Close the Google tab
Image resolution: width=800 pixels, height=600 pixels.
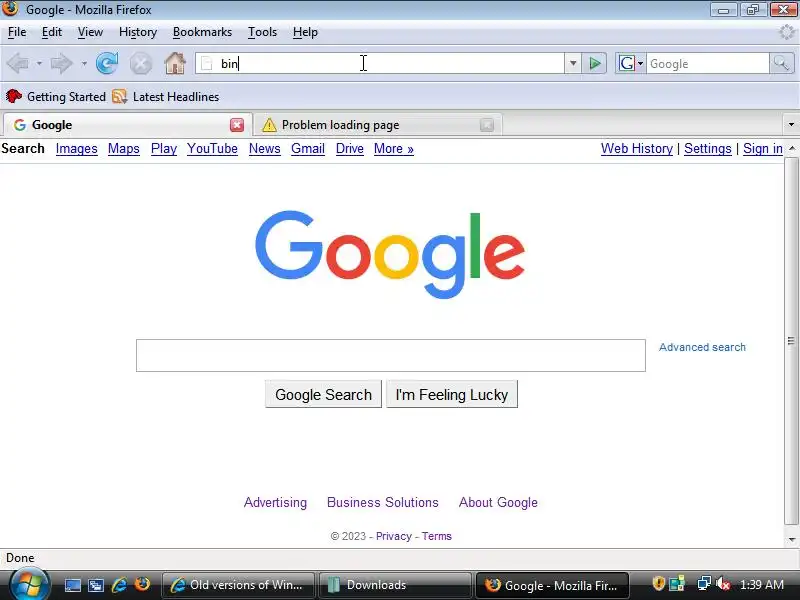pos(237,125)
